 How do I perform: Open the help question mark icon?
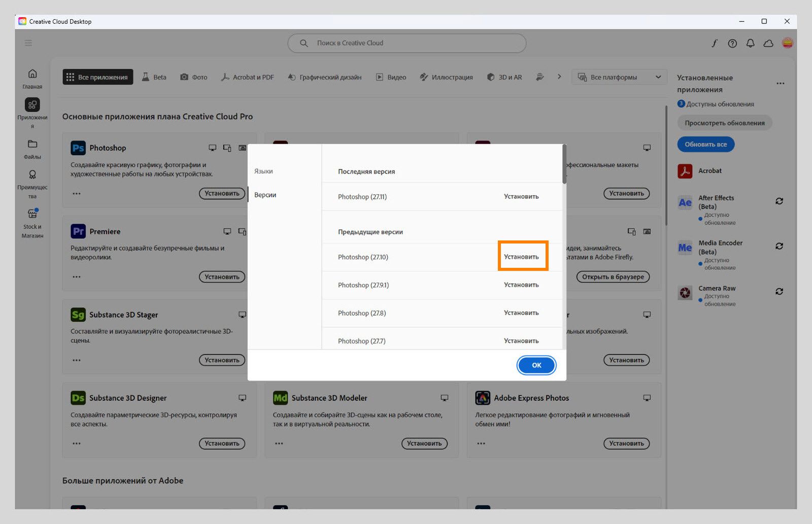(732, 43)
